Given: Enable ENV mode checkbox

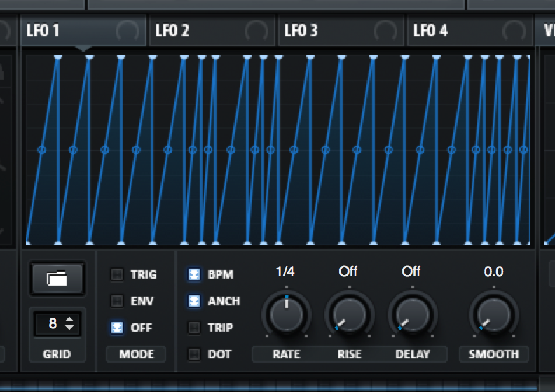Looking at the screenshot, I should tap(117, 301).
